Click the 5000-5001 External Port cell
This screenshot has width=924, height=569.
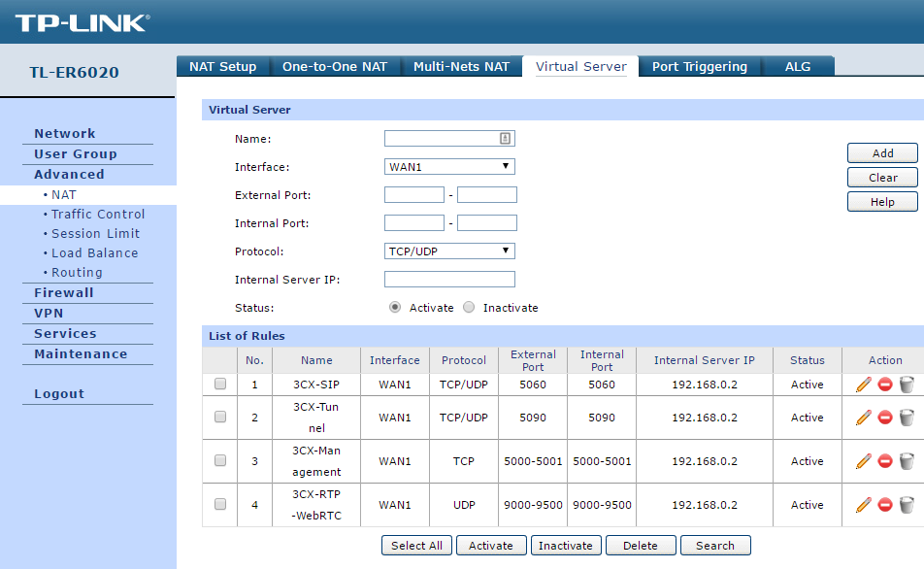click(x=533, y=461)
